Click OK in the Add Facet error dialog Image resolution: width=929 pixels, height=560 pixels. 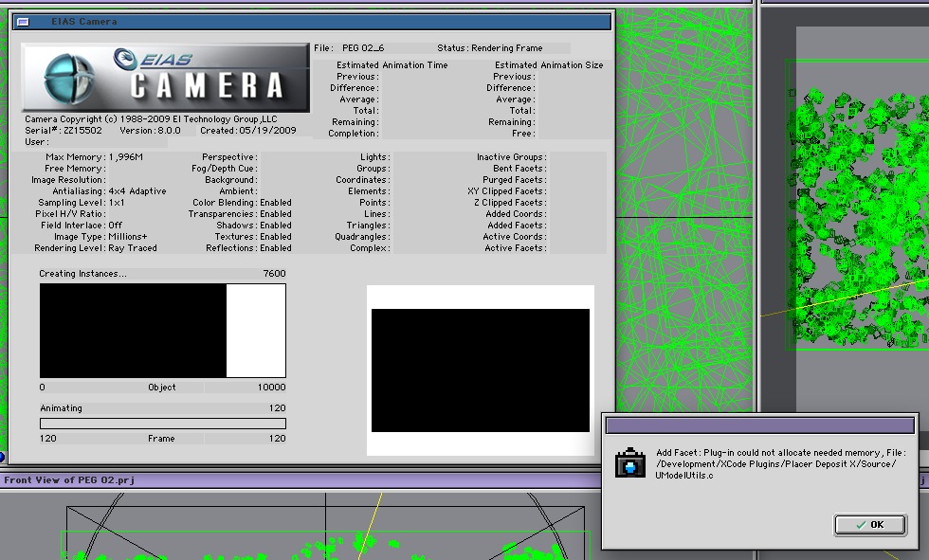(869, 524)
